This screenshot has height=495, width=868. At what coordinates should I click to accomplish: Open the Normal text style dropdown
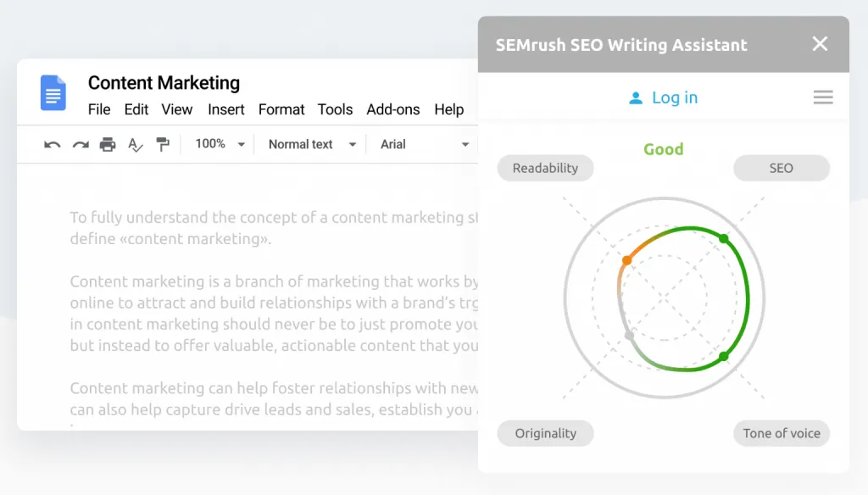312,144
